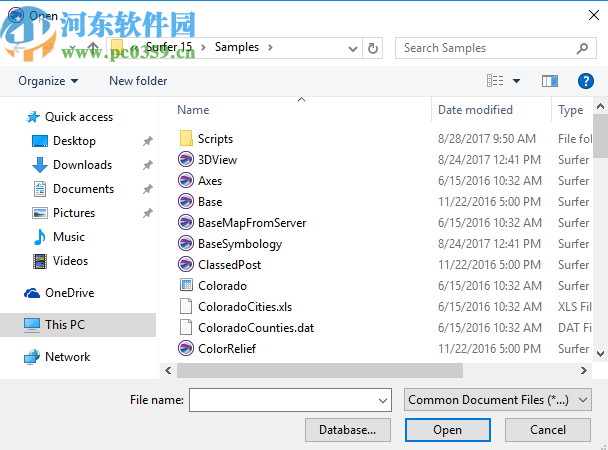Expand the address bar history dropdown
Viewport: 608px width, 450px height.
tap(352, 48)
